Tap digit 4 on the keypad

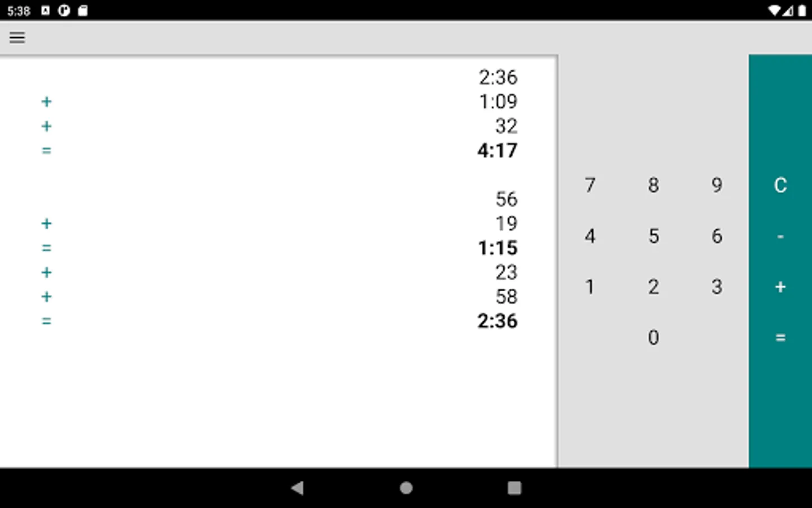[590, 236]
